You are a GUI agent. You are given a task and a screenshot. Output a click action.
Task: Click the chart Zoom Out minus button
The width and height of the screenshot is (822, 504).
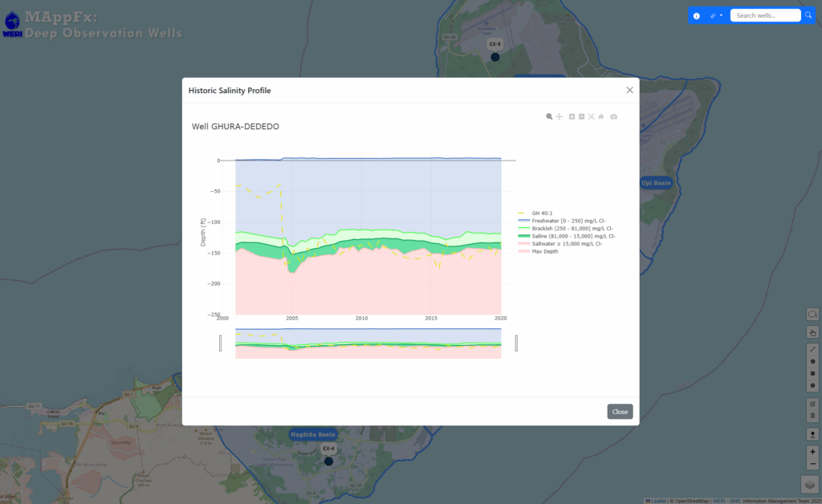click(582, 117)
